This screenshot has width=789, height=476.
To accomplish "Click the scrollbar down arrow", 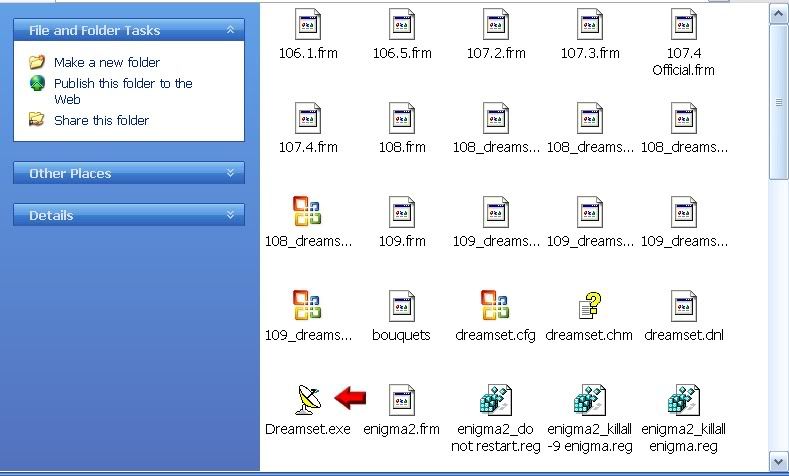I will (778, 461).
